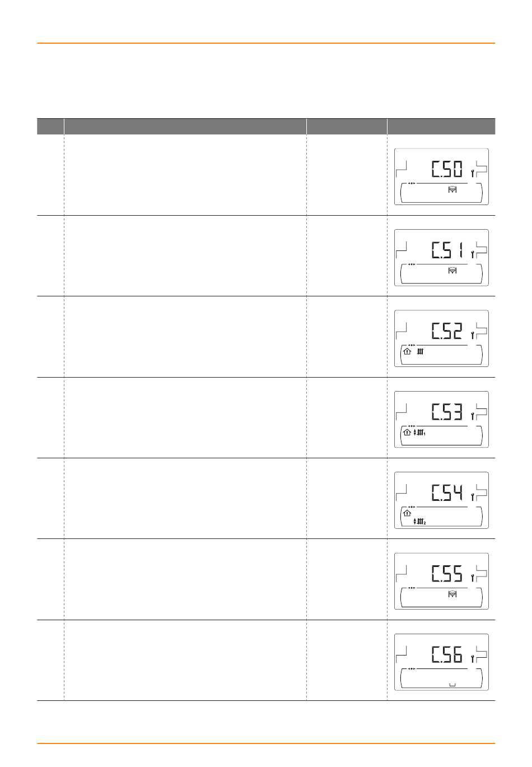Click the C.54 code readout
Image resolution: width=532 pixels, height=767 pixels.
tap(447, 493)
